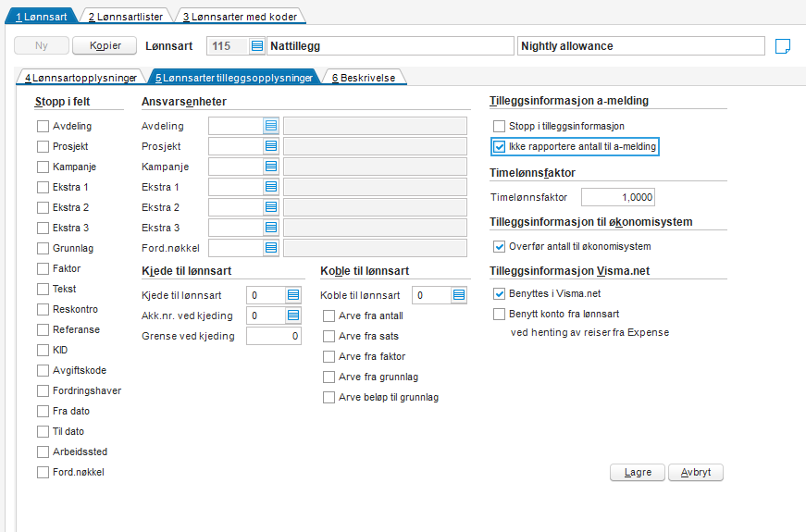
Task: Open lookup list for Lønnsart number 115
Action: [x=257, y=46]
